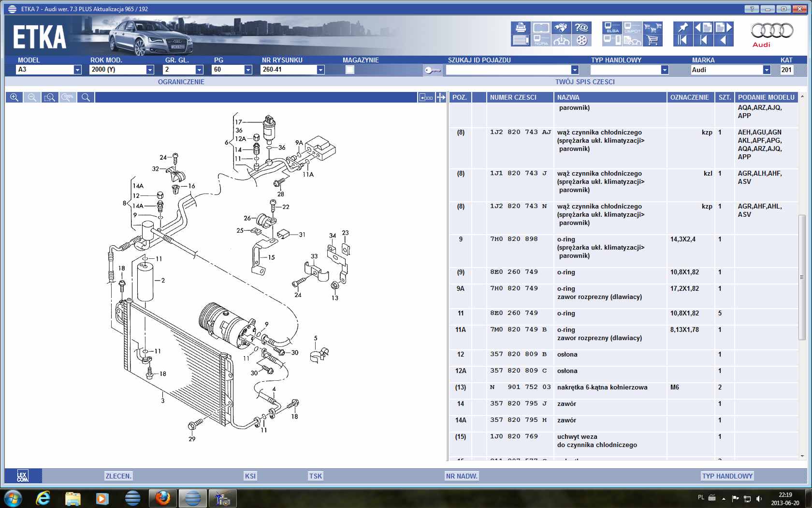Click the NAZWA column header
Screen dimensions: 812x508
pyautogui.click(x=610, y=97)
